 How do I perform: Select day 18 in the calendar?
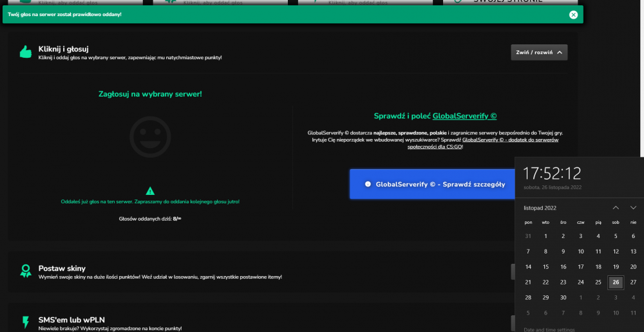[x=598, y=267]
